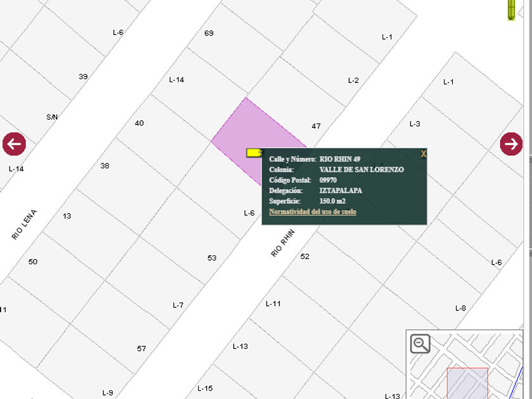Viewport: 532px width, 399px height.
Task: Pick the parcel labeled 53
Action: click(x=212, y=258)
